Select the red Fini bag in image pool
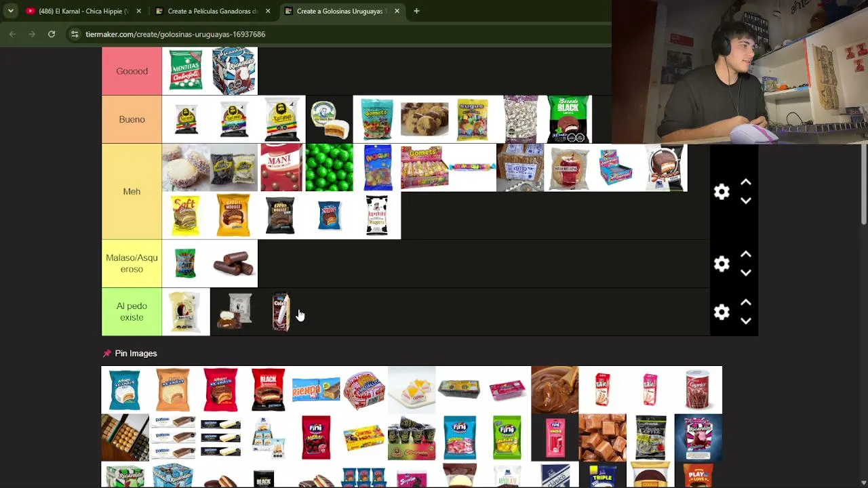 316,438
